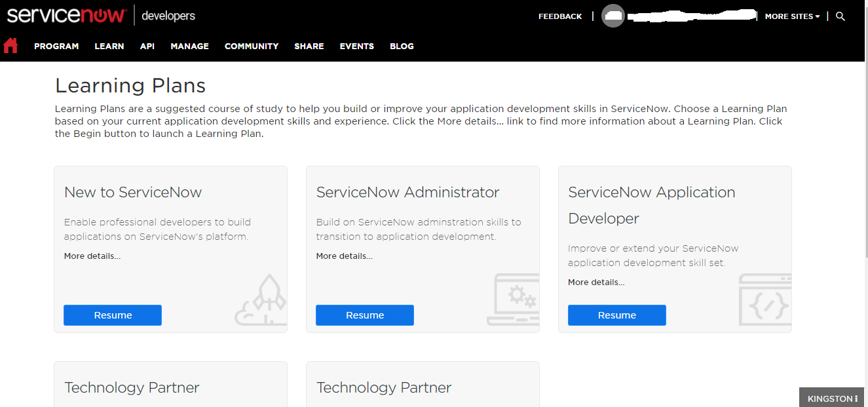Go to the red home icon
Viewport: 868px width, 407px height.
(10, 45)
